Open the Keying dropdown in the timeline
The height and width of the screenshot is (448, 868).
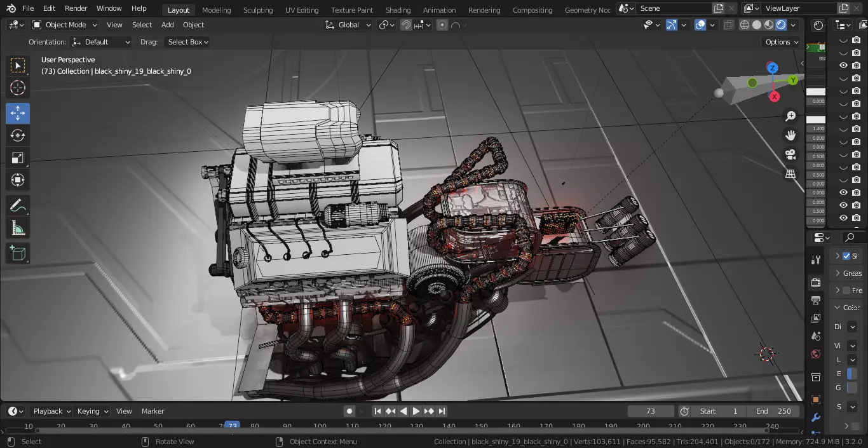point(92,411)
